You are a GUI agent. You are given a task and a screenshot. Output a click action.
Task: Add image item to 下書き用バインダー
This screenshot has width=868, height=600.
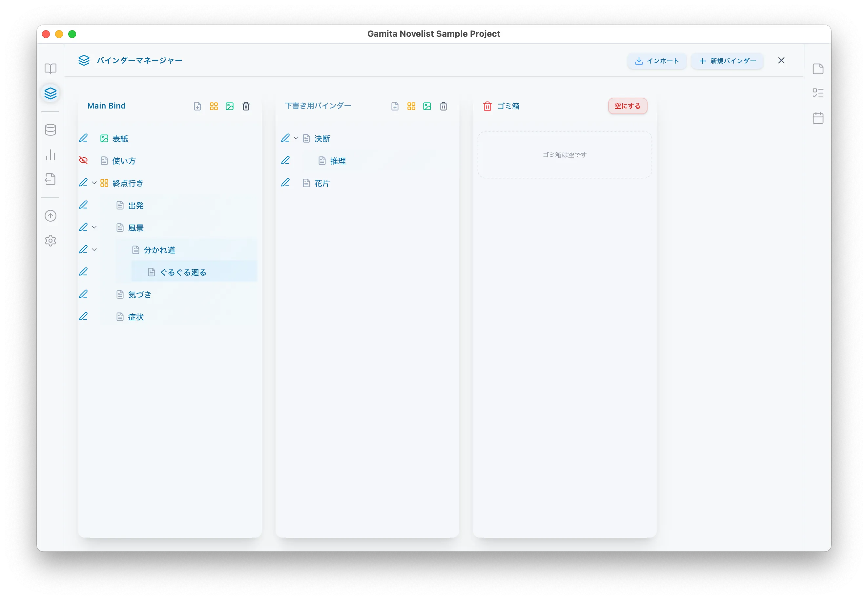click(427, 106)
